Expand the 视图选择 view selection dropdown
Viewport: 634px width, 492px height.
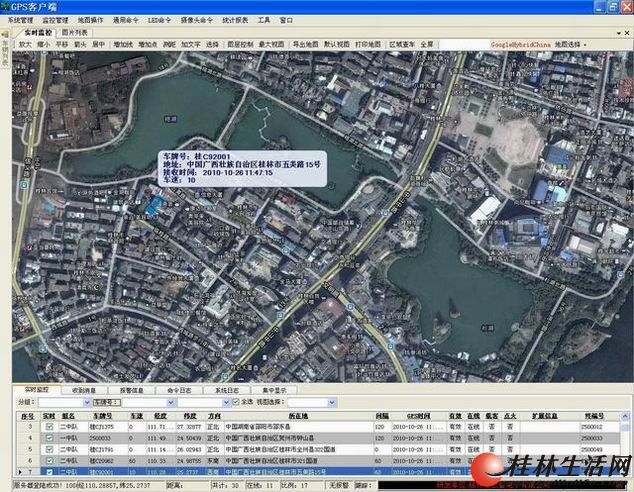332,402
